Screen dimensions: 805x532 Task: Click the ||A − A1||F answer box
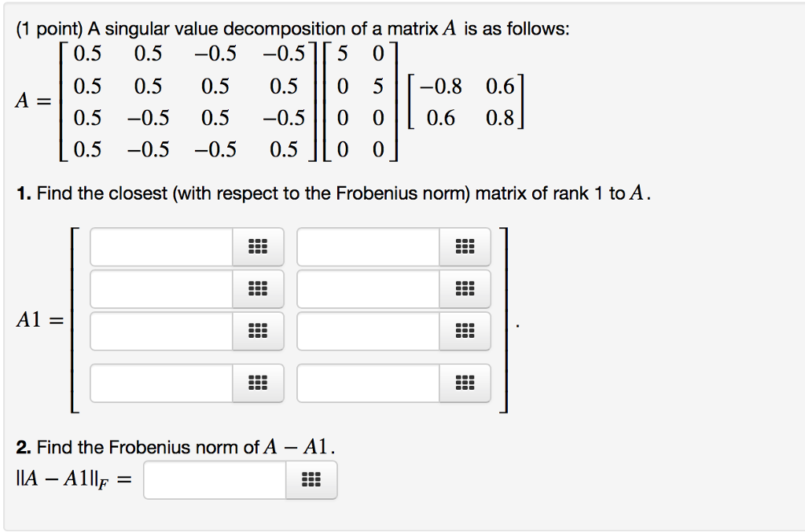pos(212,479)
